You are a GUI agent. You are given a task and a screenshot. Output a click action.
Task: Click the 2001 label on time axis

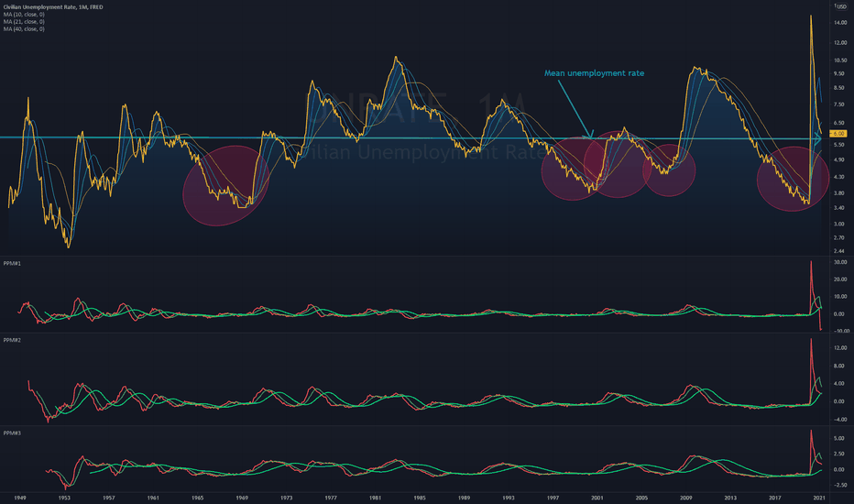(597, 498)
